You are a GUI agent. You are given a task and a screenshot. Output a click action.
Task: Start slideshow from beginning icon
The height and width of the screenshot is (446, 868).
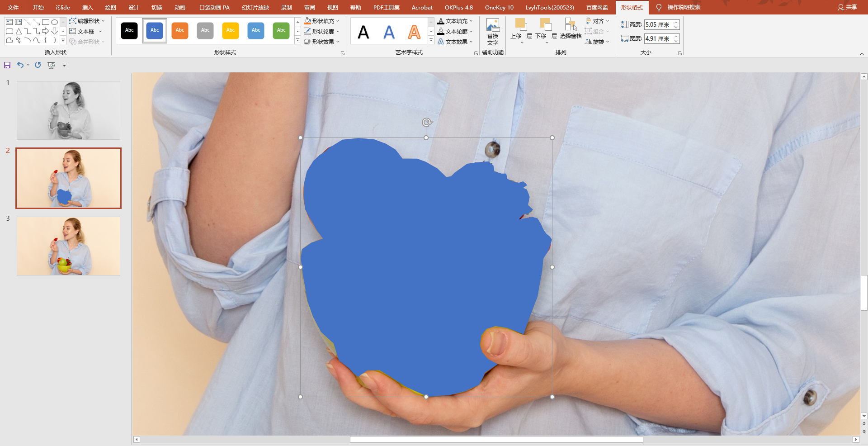[x=52, y=65]
